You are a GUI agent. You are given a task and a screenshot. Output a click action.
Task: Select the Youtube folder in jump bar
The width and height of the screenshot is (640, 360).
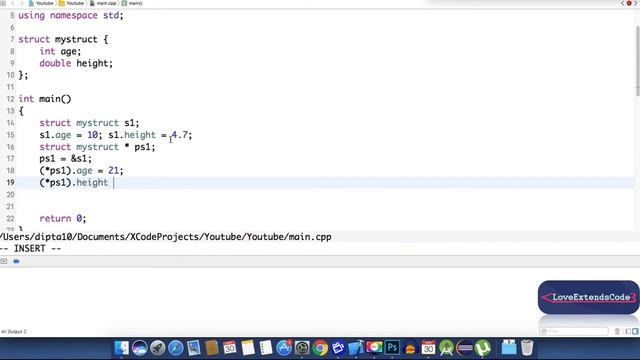[71, 3]
